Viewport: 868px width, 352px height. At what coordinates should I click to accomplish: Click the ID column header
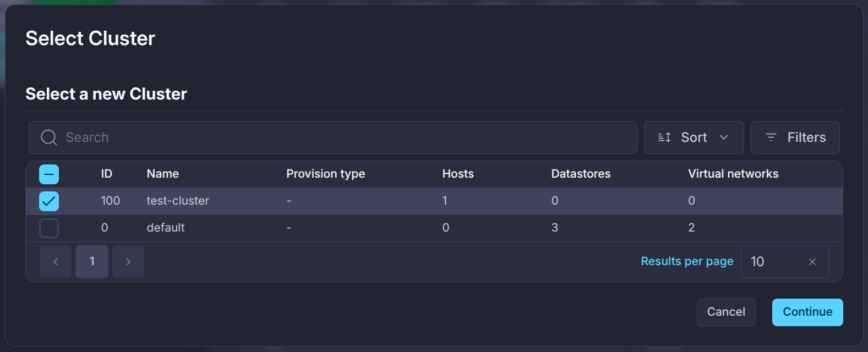pyautogui.click(x=106, y=174)
